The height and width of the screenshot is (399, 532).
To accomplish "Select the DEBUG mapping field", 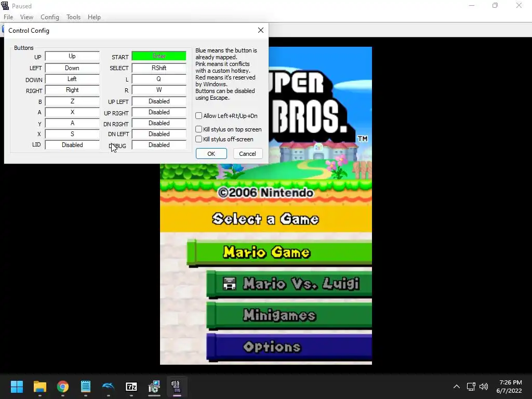I will tap(159, 145).
